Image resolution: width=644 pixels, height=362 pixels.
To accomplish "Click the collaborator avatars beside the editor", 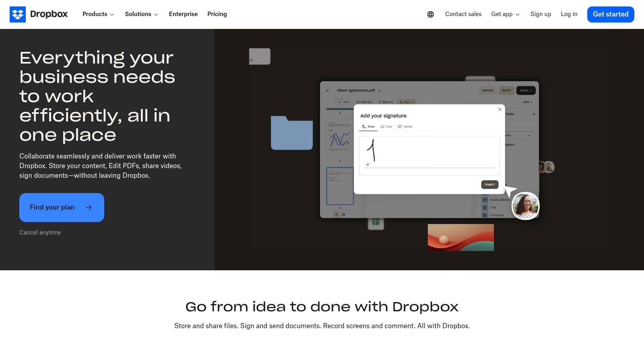I will pyautogui.click(x=546, y=167).
